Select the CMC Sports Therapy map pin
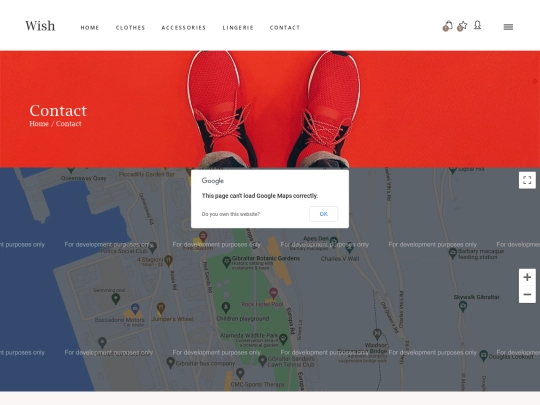This screenshot has width=540, height=405. click(240, 373)
